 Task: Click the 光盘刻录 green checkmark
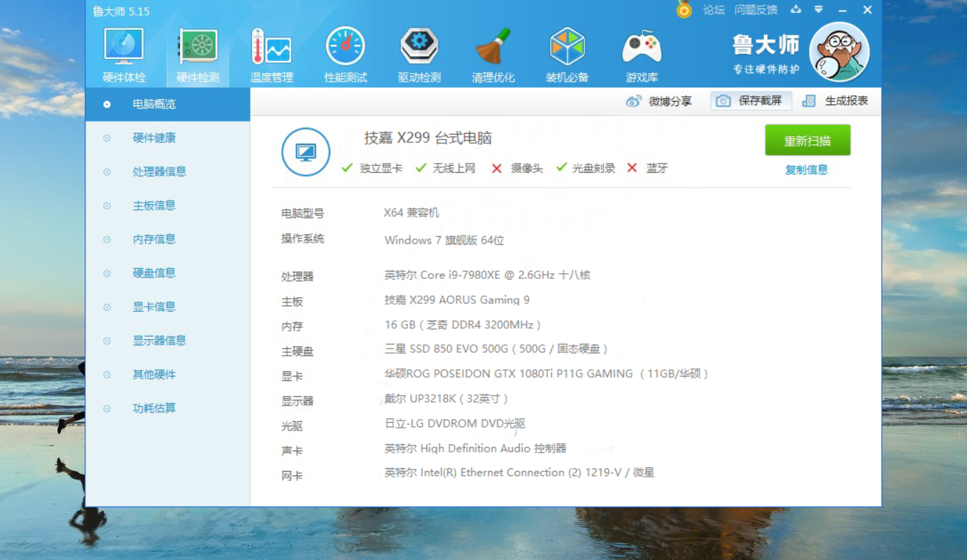pos(562,167)
